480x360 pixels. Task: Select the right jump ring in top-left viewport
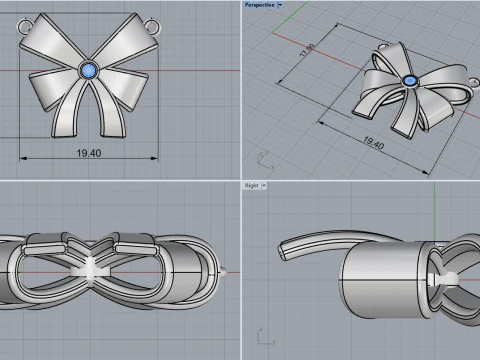click(152, 26)
